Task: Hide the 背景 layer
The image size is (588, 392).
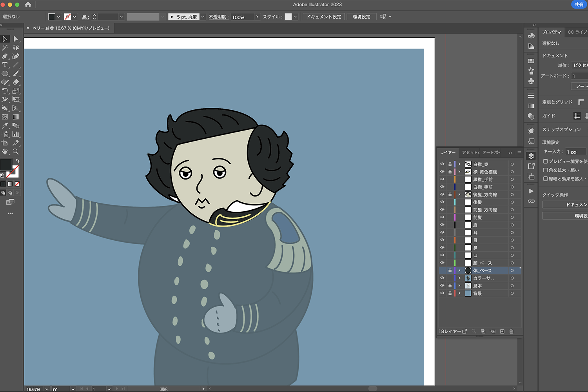Action: coord(442,293)
